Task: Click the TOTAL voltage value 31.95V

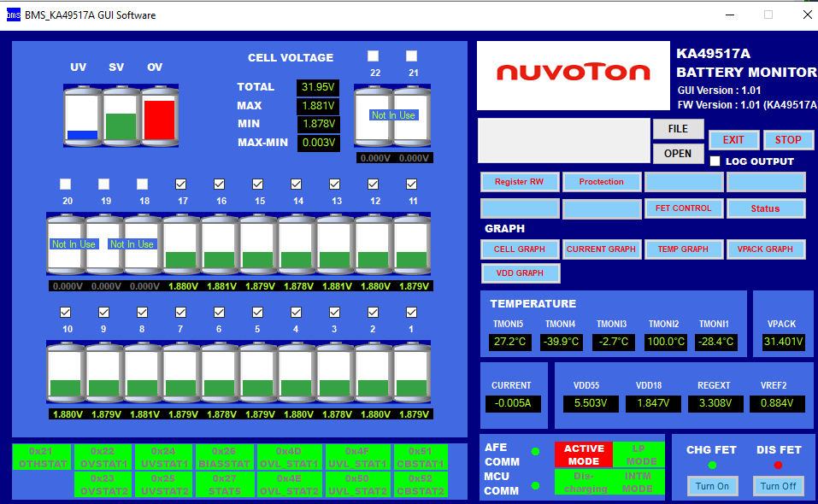Action: [318, 87]
